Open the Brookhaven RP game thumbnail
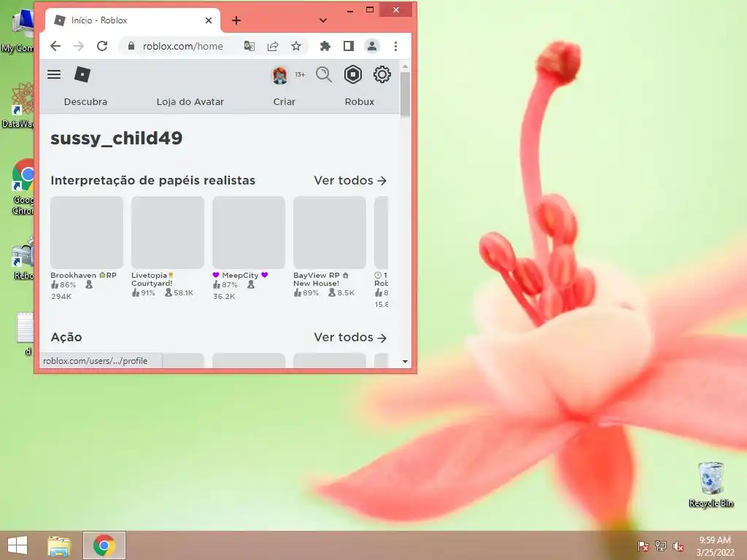The width and height of the screenshot is (747, 560). pyautogui.click(x=87, y=233)
